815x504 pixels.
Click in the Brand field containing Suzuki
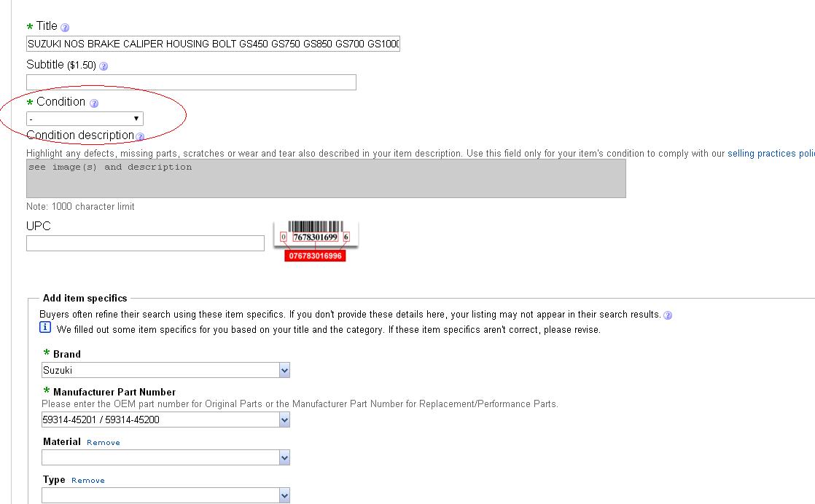coord(160,371)
